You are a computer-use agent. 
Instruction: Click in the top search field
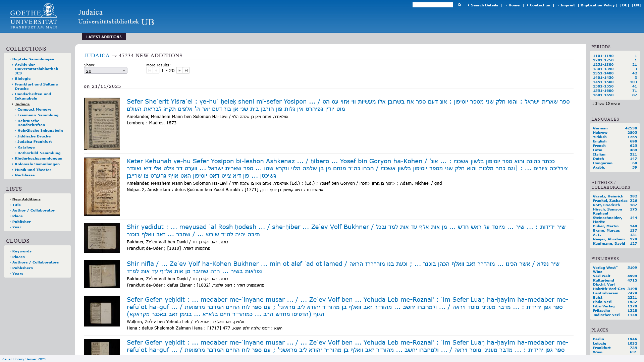pyautogui.click(x=432, y=5)
